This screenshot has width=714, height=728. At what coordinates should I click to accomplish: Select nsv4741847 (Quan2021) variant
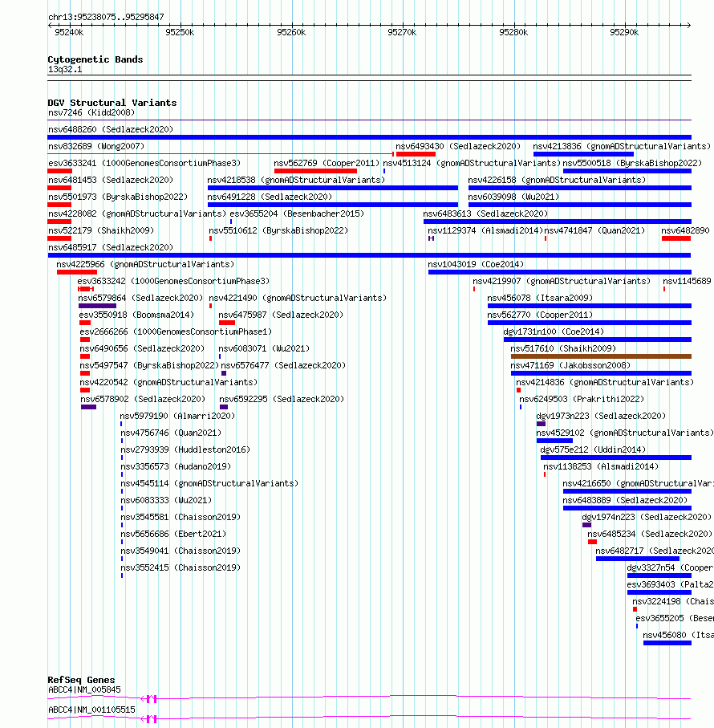(594, 230)
